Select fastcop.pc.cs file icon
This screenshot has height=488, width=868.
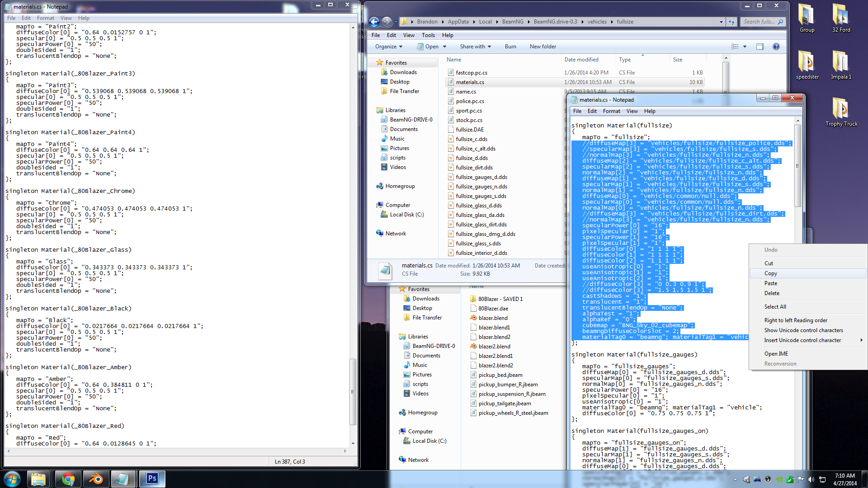(x=451, y=72)
